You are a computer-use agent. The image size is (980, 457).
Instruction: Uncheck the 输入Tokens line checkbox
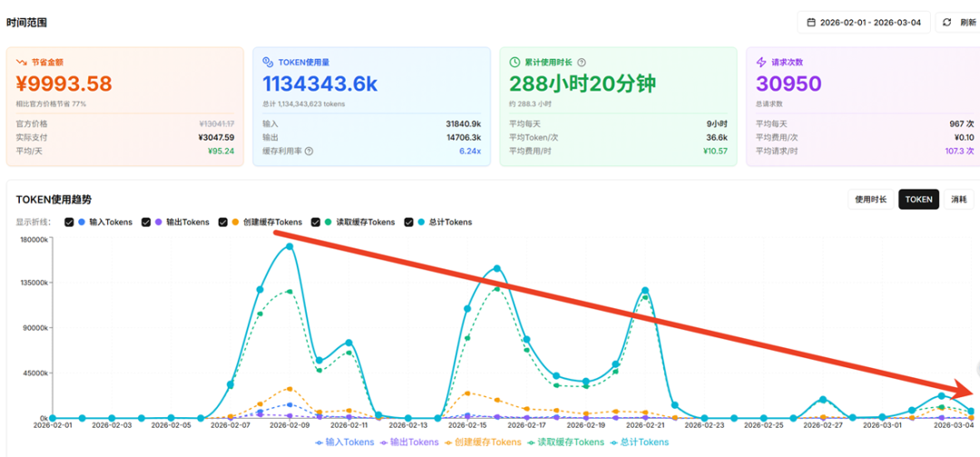(69, 222)
